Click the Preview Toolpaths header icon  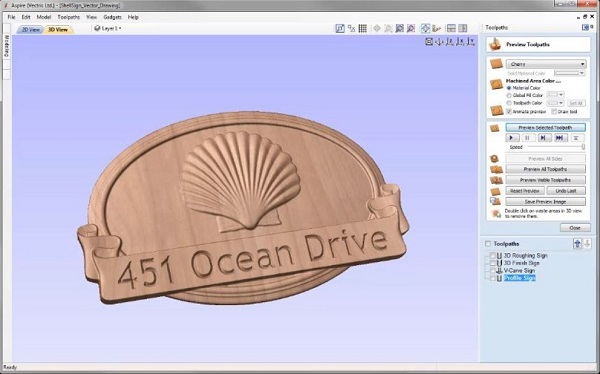[495, 44]
